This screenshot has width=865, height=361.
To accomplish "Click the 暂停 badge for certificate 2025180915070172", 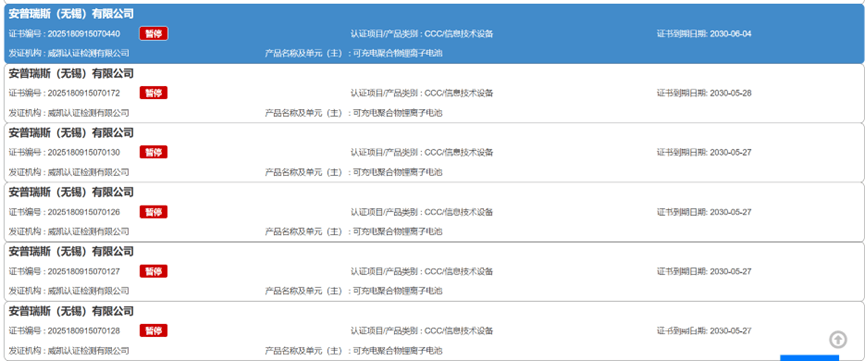I will [x=153, y=93].
